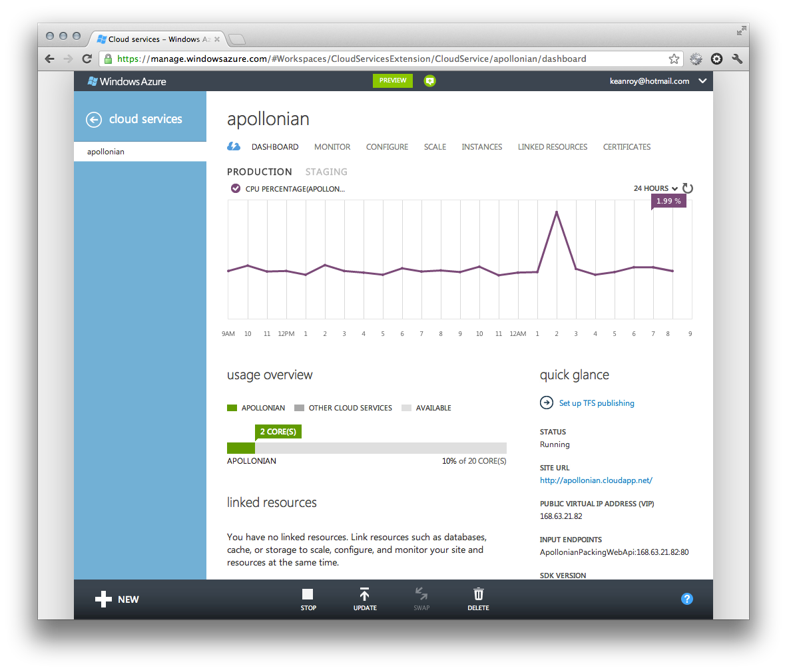This screenshot has width=787, height=672.
Task: Open the quick start cloud icon tab
Action: pos(234,147)
